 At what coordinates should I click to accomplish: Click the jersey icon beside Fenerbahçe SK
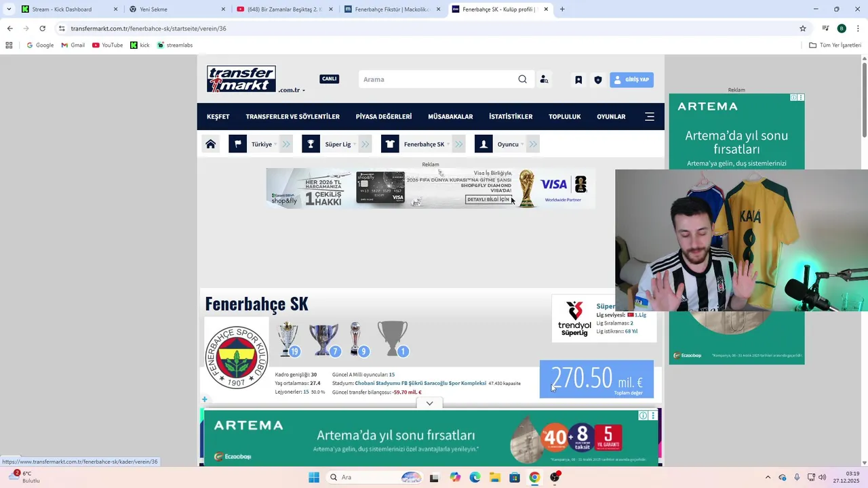click(390, 144)
